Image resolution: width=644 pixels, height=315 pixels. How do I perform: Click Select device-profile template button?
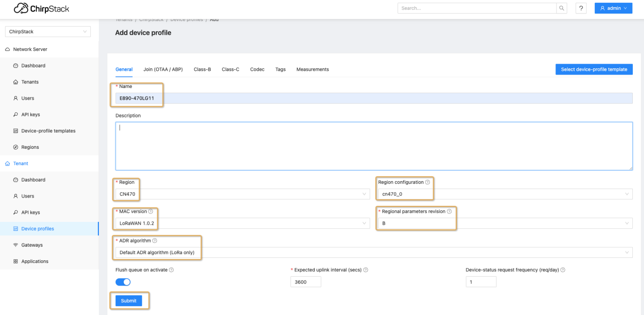point(593,69)
